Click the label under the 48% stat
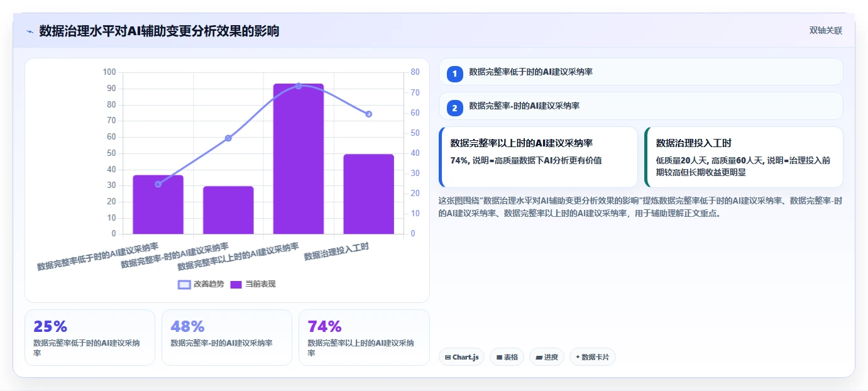868x391 pixels. [221, 343]
